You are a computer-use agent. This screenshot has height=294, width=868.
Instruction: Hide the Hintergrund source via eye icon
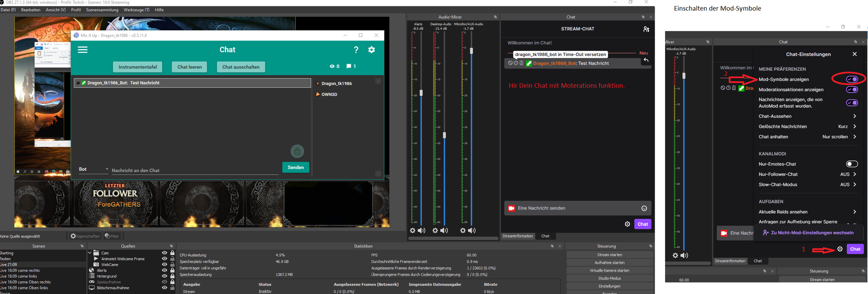(165, 276)
